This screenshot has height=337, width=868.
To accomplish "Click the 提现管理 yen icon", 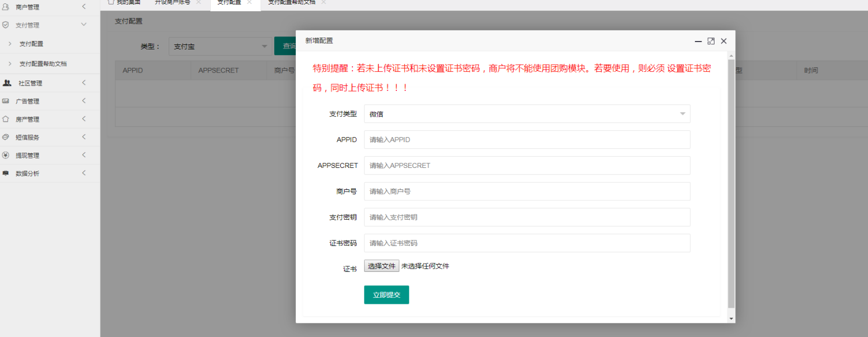I will 6,155.
